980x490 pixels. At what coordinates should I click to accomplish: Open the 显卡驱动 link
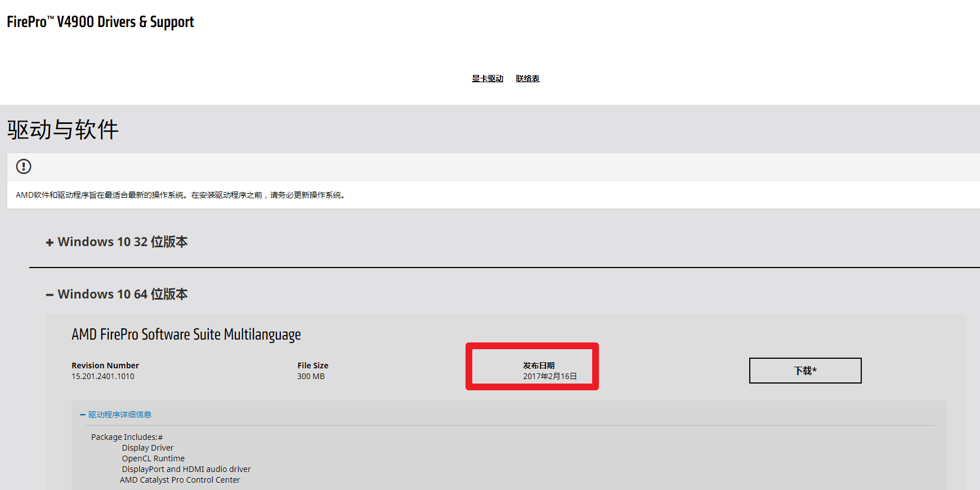(487, 78)
